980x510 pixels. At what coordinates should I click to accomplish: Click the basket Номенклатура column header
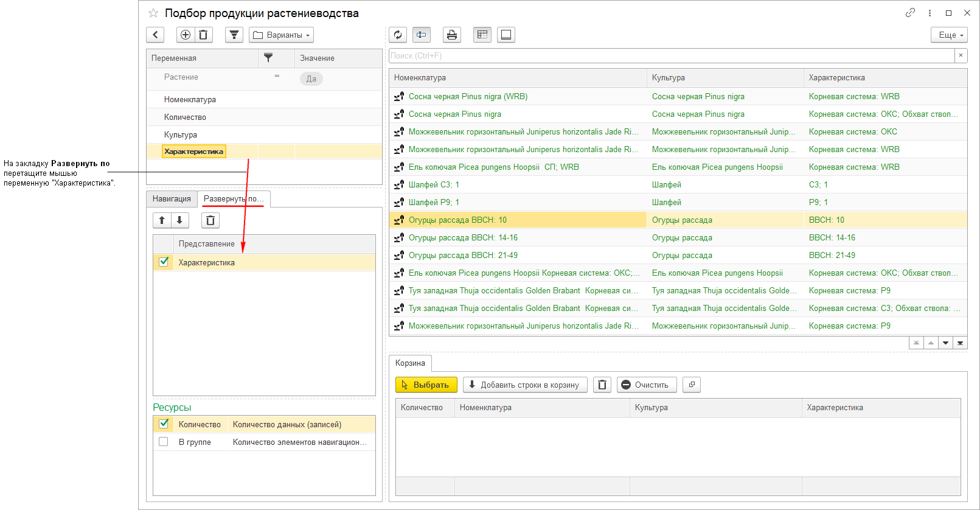[x=542, y=408]
